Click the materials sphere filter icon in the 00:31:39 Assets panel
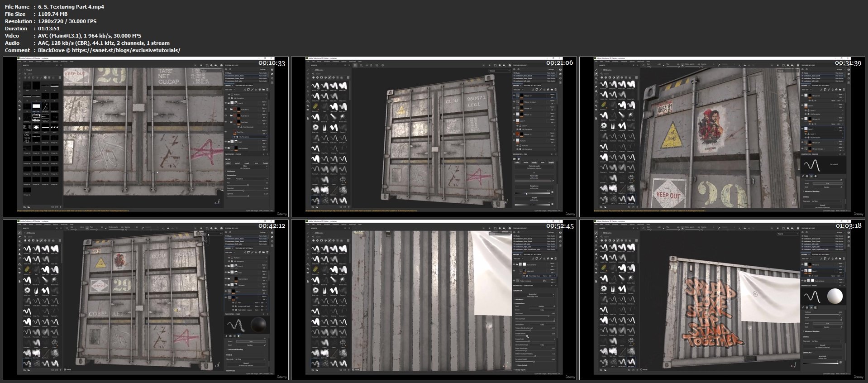 pos(602,77)
